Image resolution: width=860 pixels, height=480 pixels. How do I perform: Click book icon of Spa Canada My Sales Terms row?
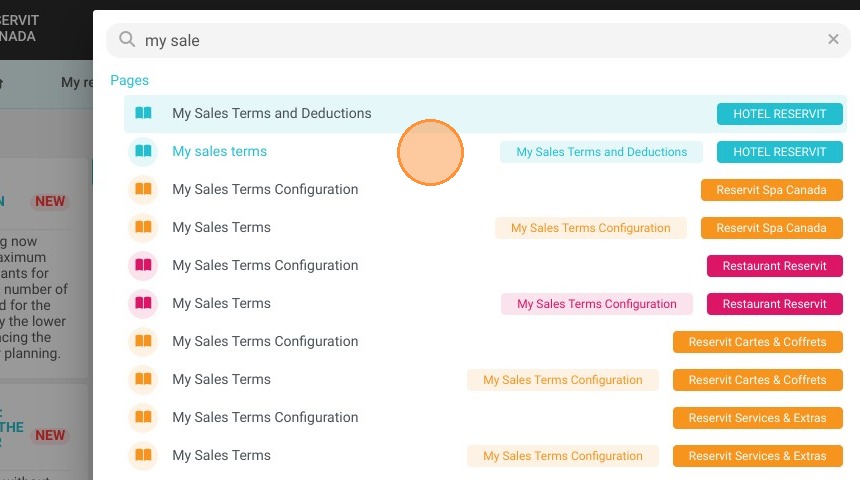pos(143,227)
